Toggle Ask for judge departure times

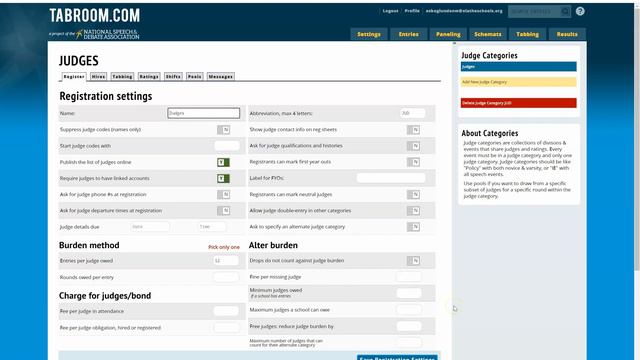coord(223,211)
